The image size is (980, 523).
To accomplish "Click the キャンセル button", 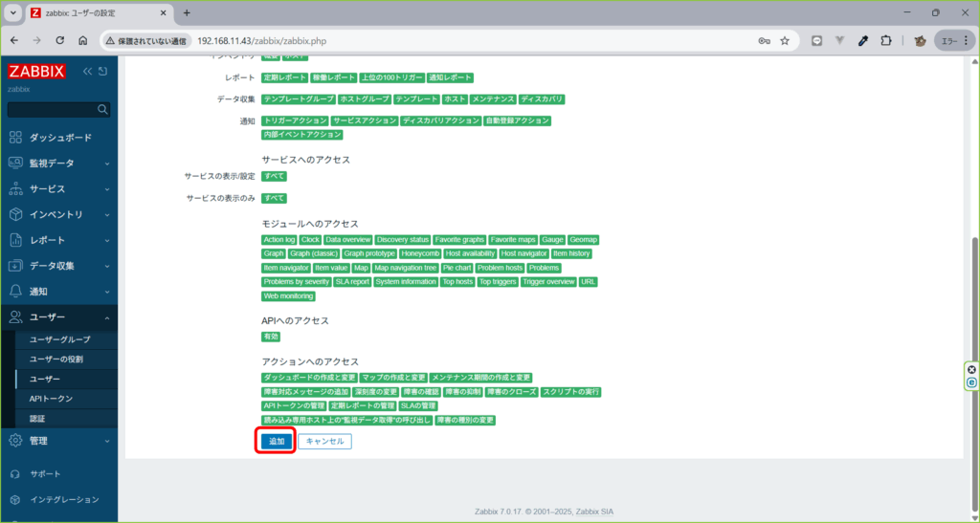I will click(x=324, y=442).
